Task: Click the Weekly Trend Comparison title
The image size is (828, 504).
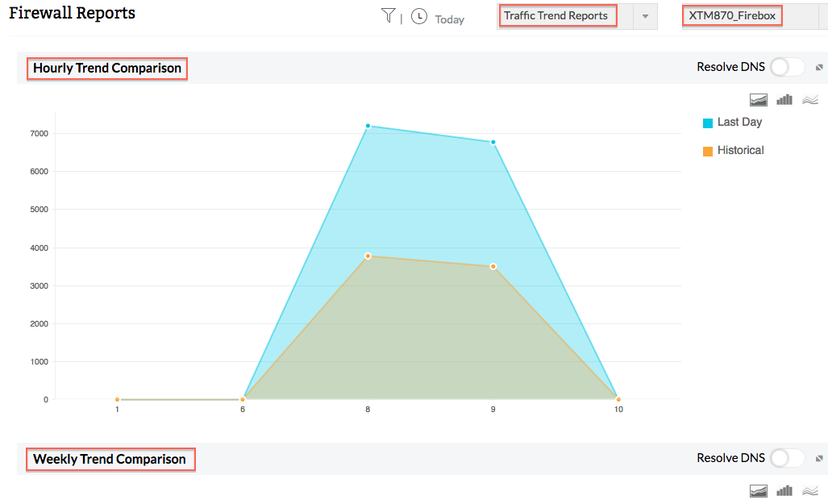Action: point(110,459)
